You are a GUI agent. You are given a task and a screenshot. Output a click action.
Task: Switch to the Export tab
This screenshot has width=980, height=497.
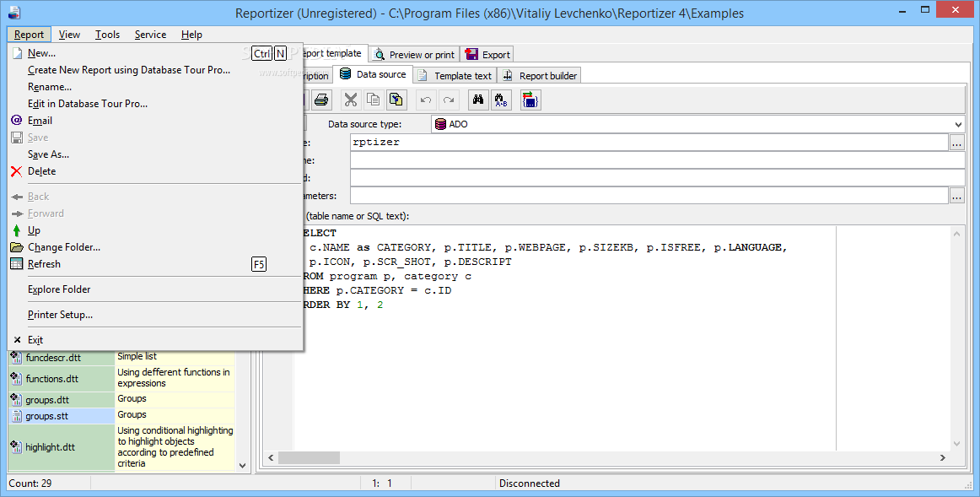(x=487, y=54)
